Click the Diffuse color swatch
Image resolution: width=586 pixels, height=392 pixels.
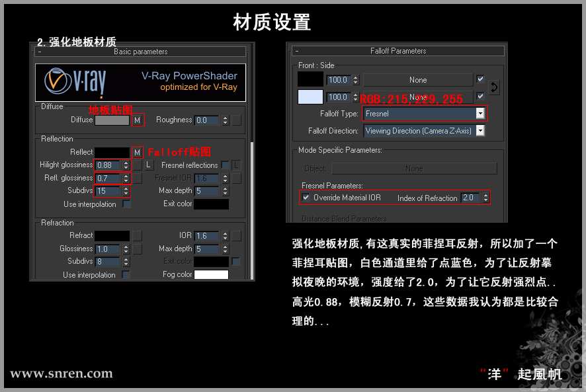click(112, 120)
